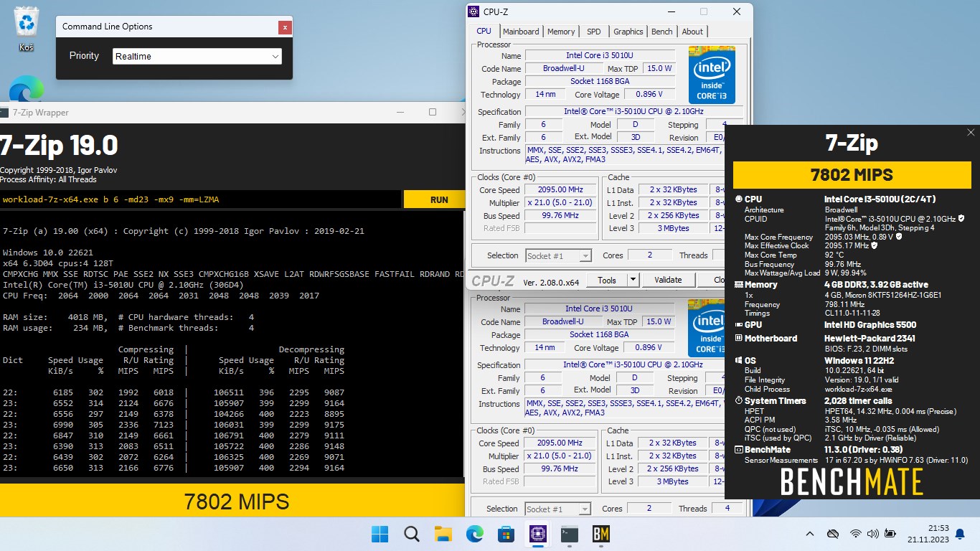980x551 pixels.
Task: Launch Microsoft Edge from the taskbar
Action: click(x=474, y=534)
